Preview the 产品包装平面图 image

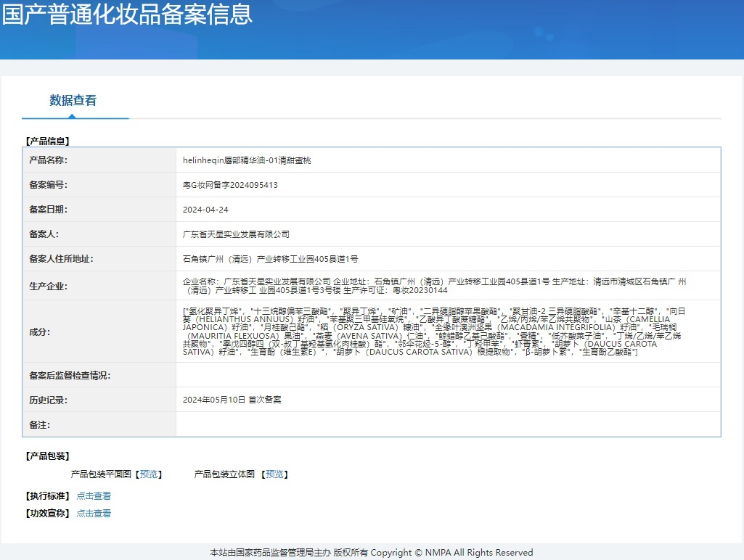(x=149, y=474)
